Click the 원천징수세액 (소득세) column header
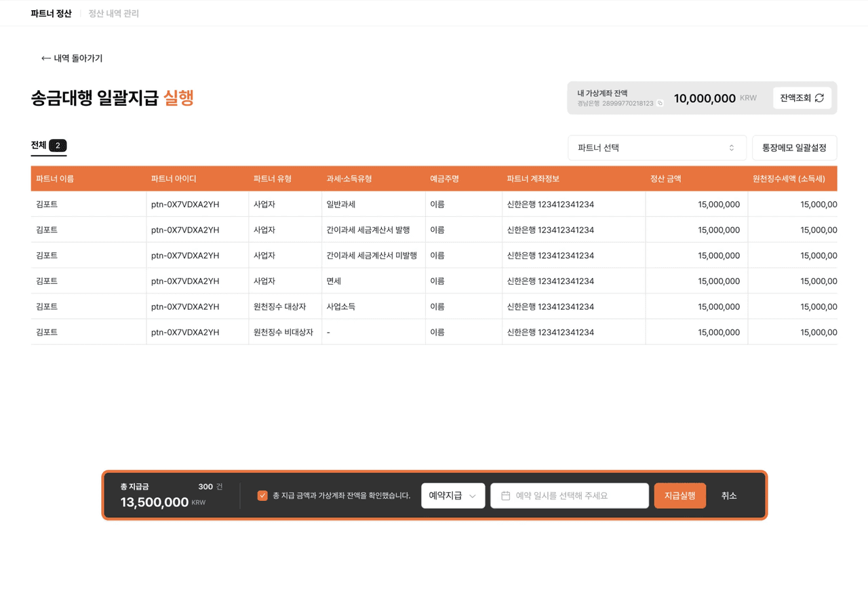This screenshot has width=868, height=612. pos(788,179)
